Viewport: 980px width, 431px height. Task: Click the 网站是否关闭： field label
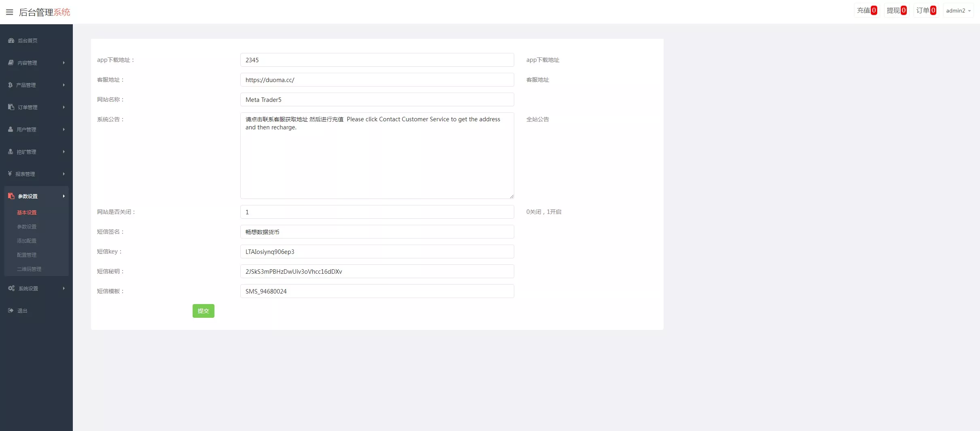[117, 212]
